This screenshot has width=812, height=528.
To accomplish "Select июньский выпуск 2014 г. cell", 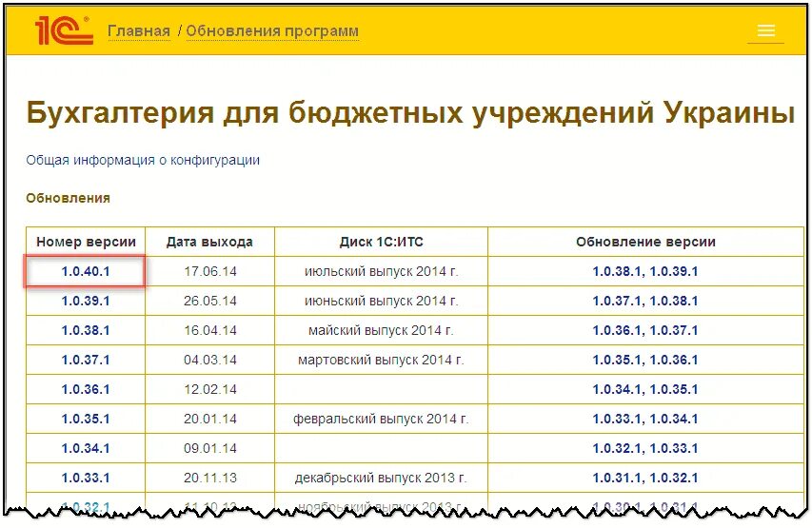I will coord(381,301).
